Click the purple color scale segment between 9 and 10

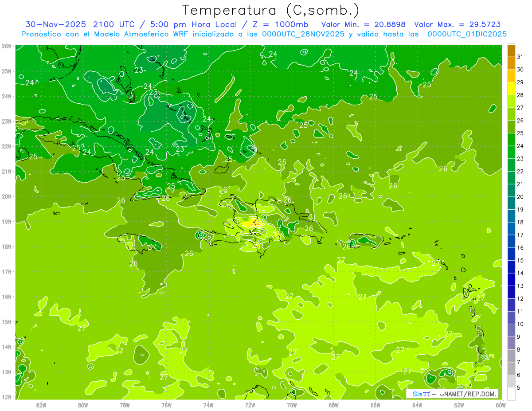(x=511, y=330)
